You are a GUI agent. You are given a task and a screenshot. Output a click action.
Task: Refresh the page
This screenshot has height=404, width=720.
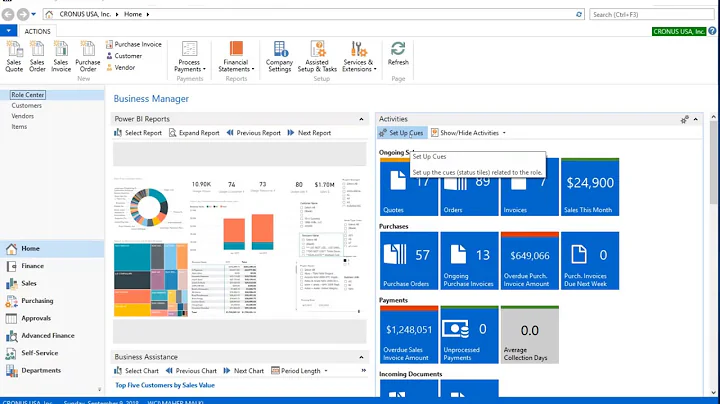click(x=398, y=53)
